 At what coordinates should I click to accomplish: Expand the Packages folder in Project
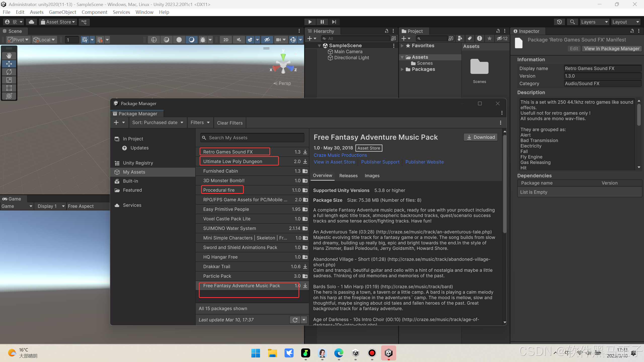[402, 69]
